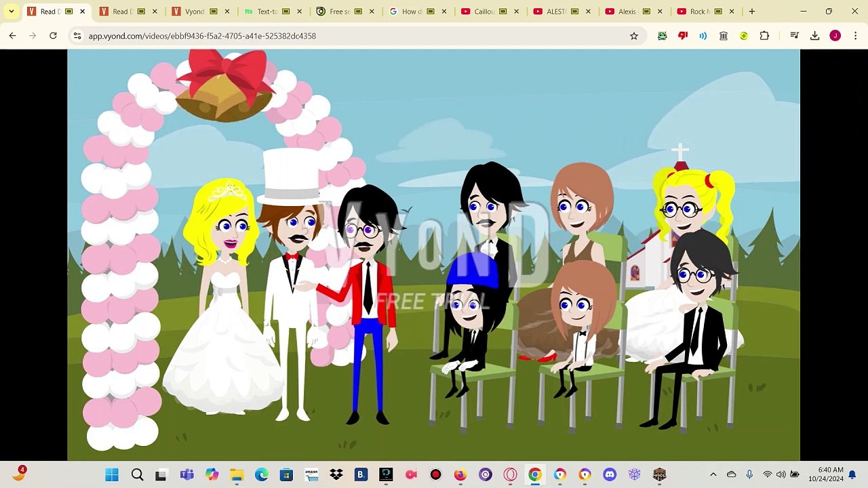
Task: Launch Opera browser from the taskbar
Action: tap(510, 474)
